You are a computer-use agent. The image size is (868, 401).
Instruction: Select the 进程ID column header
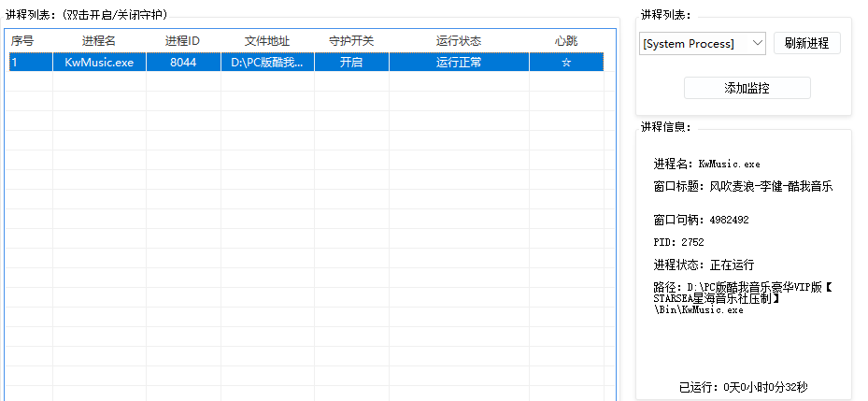coord(182,41)
